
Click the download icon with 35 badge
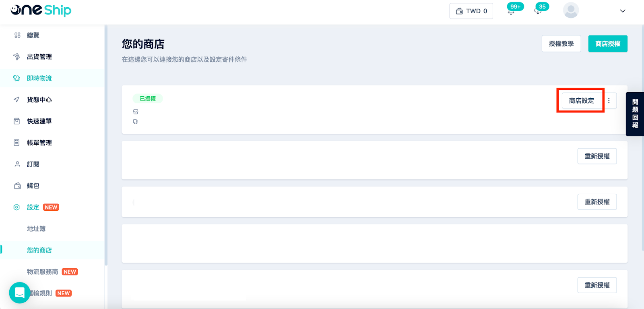click(x=538, y=11)
